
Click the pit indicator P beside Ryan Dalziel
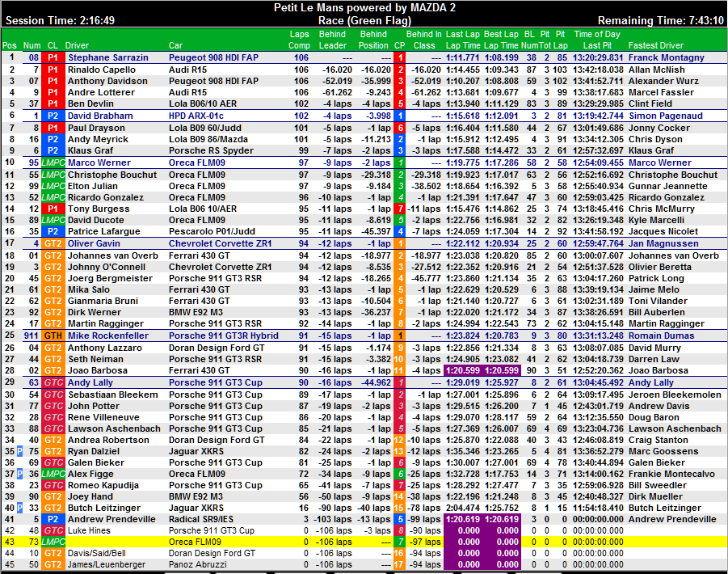pos(20,452)
